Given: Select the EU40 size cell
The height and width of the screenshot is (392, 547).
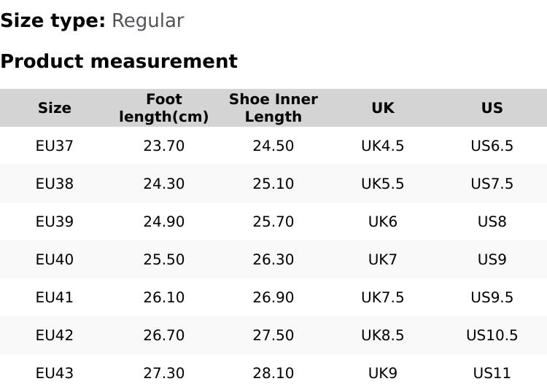Looking at the screenshot, I should tap(55, 259).
